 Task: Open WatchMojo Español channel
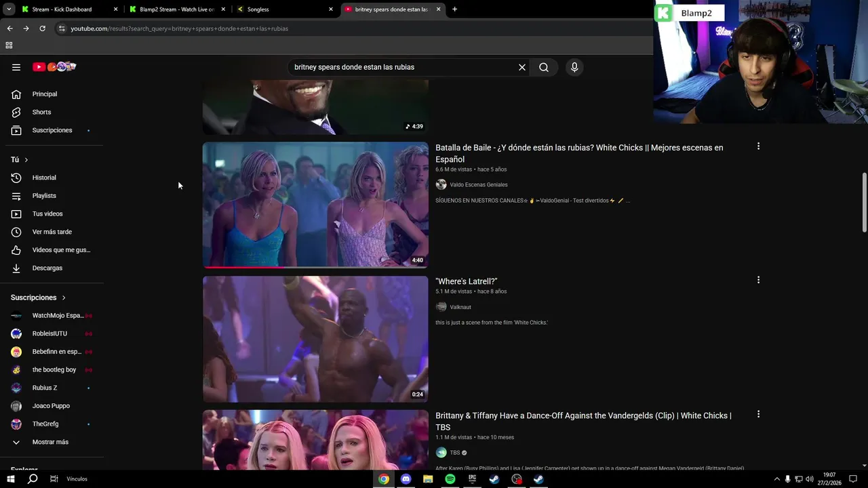tap(54, 315)
